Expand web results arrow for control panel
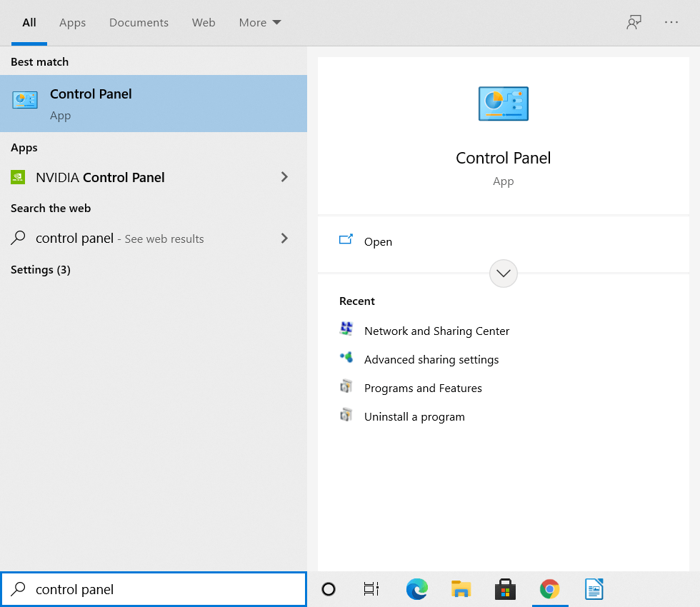 pos(284,239)
